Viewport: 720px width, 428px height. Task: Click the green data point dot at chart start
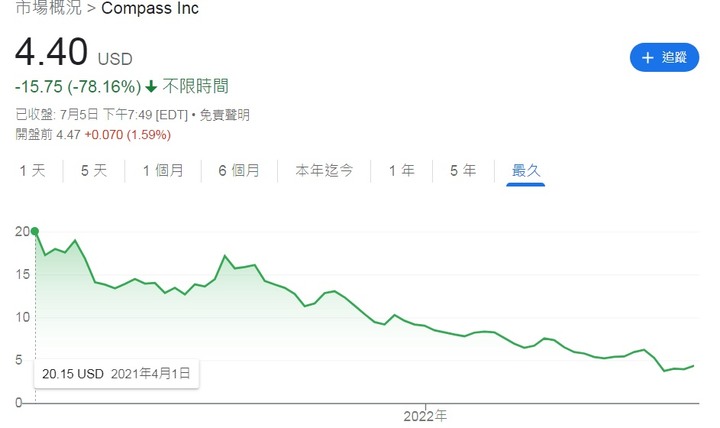[x=36, y=231]
